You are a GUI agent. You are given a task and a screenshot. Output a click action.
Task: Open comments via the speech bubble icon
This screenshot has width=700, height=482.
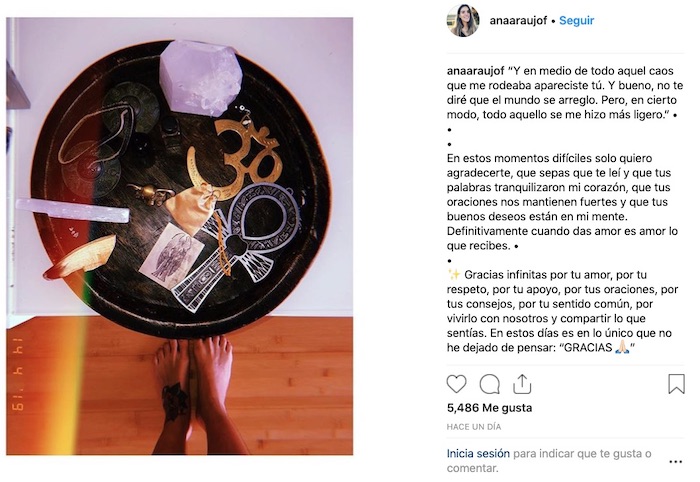pyautogui.click(x=489, y=384)
